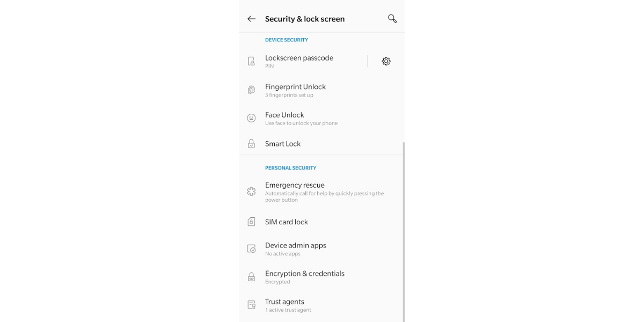Click the Trust agents icon
Screen dimensions: 644x322
click(x=251, y=304)
